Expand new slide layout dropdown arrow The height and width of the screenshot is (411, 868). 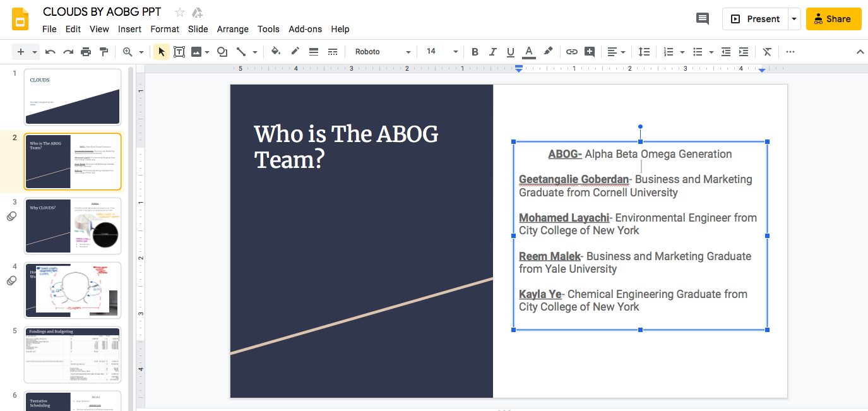pos(35,52)
